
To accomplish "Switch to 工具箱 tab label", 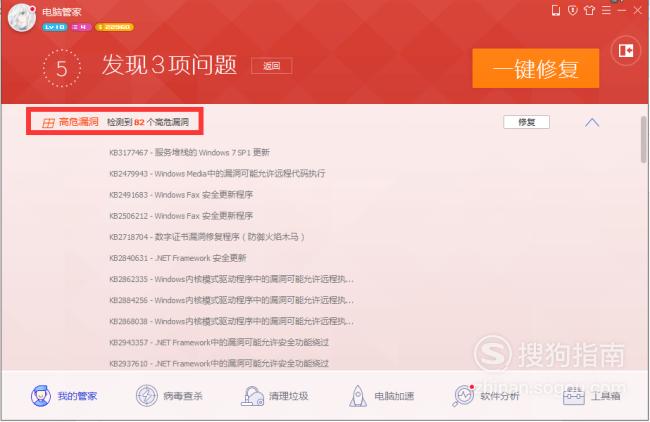I will click(605, 396).
